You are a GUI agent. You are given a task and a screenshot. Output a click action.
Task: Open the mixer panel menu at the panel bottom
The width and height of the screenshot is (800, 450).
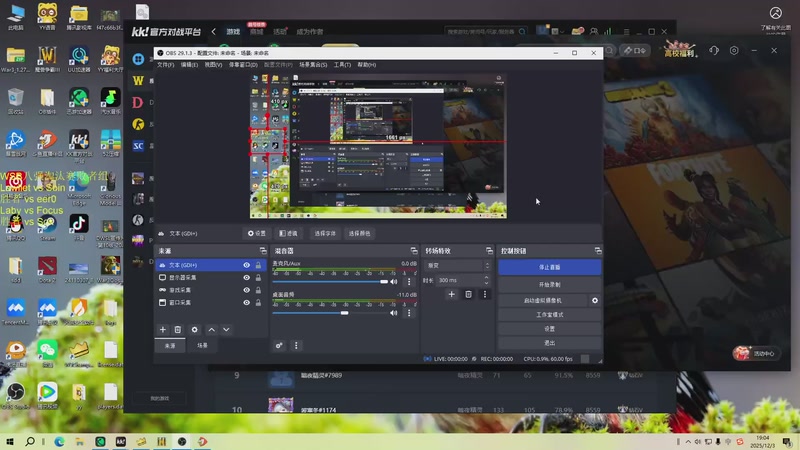pos(296,345)
